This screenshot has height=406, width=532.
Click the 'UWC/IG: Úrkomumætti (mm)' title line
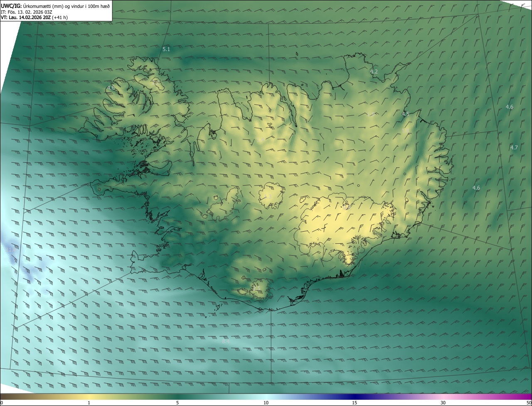pyautogui.click(x=55, y=6)
